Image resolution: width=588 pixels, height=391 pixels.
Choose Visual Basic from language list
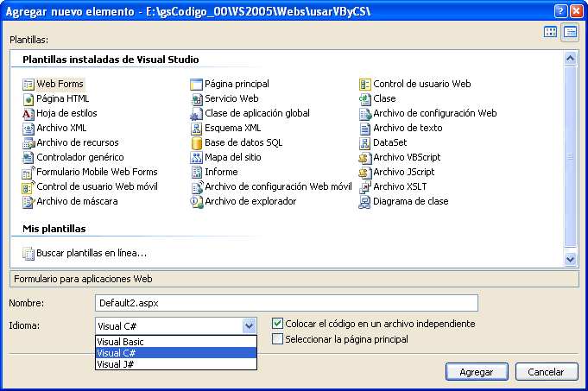[x=176, y=342]
